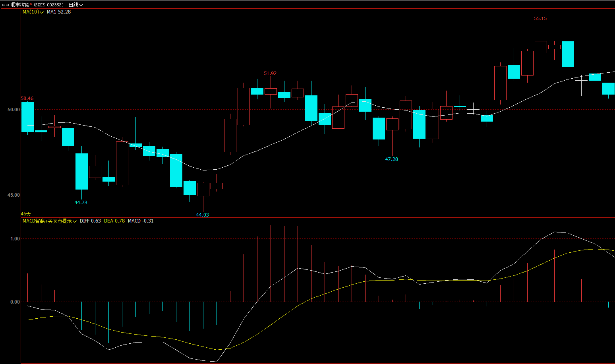Open the 日线 period dropdown
Screen dimensions: 615x364
tap(75, 5)
